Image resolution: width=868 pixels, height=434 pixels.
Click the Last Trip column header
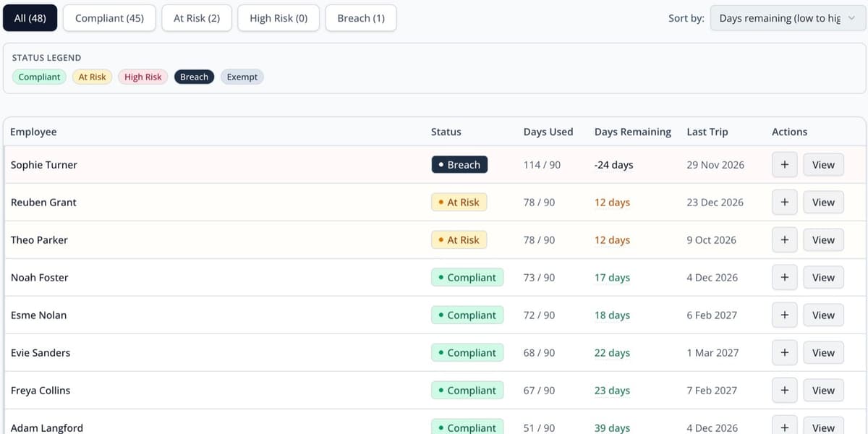click(707, 132)
